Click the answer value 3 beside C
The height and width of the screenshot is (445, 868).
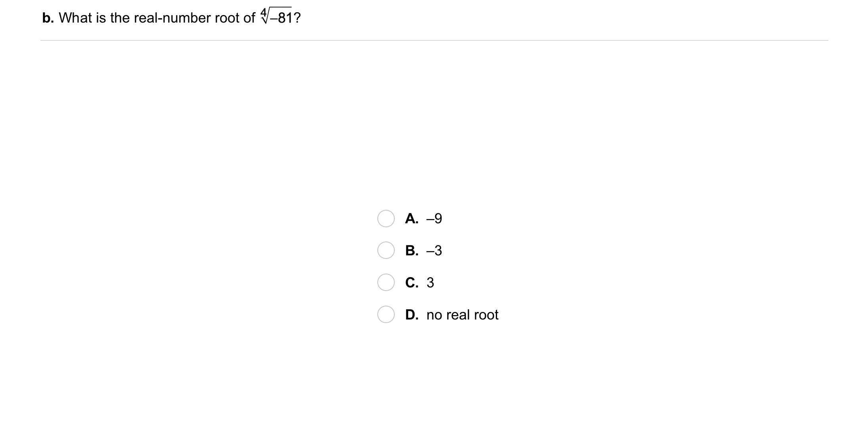coord(430,283)
